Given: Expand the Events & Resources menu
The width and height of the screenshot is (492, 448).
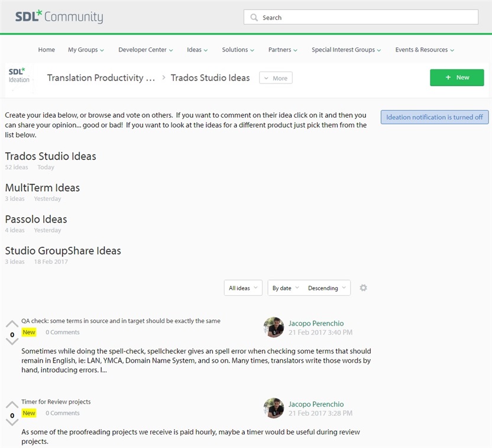Looking at the screenshot, I should pyautogui.click(x=425, y=50).
